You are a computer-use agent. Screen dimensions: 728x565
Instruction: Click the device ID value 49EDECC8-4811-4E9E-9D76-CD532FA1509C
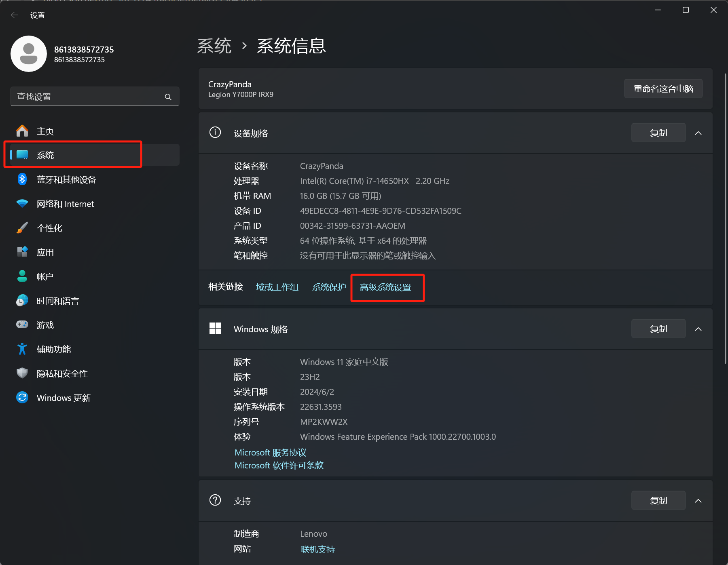pyautogui.click(x=381, y=211)
